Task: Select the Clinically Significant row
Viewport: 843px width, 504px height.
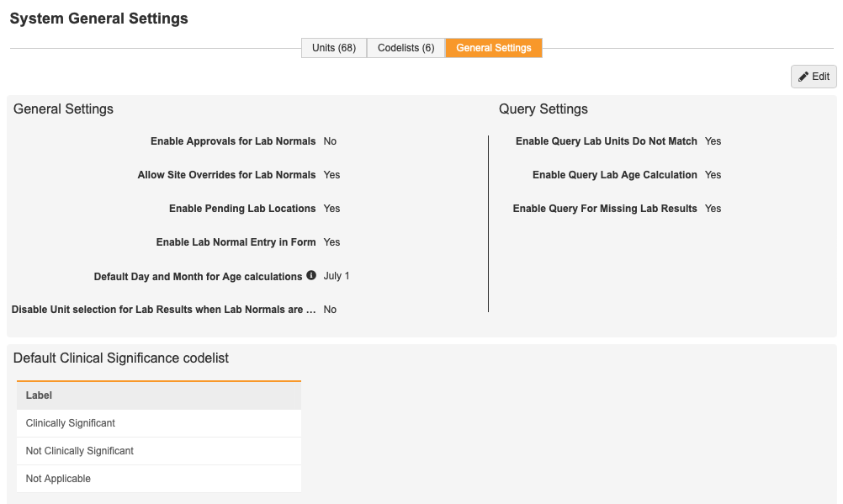Action: click(71, 423)
